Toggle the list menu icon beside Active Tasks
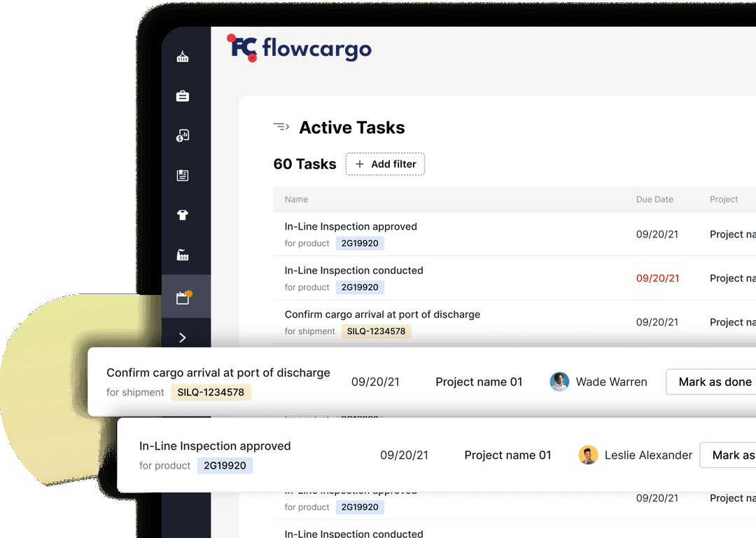Viewport: 756px width, 538px height. click(281, 127)
